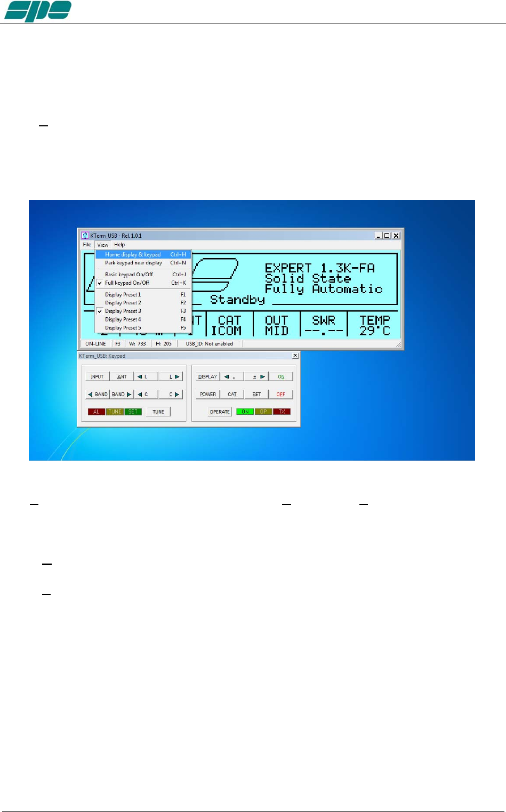The image size is (506, 812).
Task: Click the left-arrow BAND button
Action: coord(98,395)
